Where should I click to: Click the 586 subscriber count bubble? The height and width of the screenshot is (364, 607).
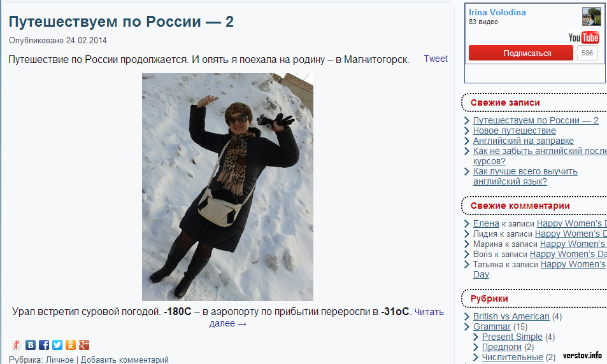[587, 53]
